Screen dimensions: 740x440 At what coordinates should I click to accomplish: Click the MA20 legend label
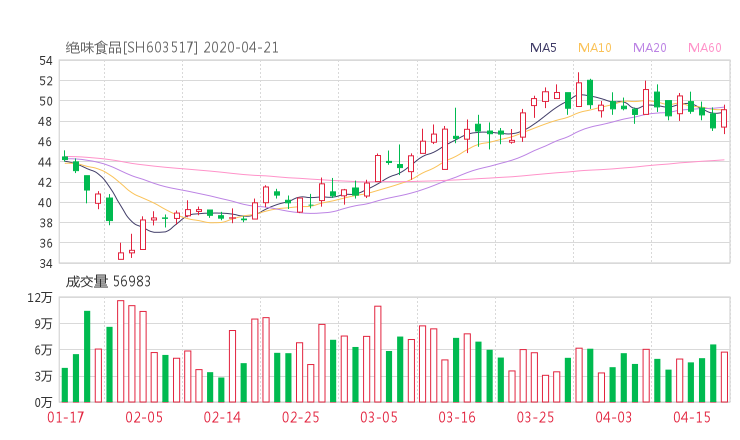pyautogui.click(x=650, y=48)
